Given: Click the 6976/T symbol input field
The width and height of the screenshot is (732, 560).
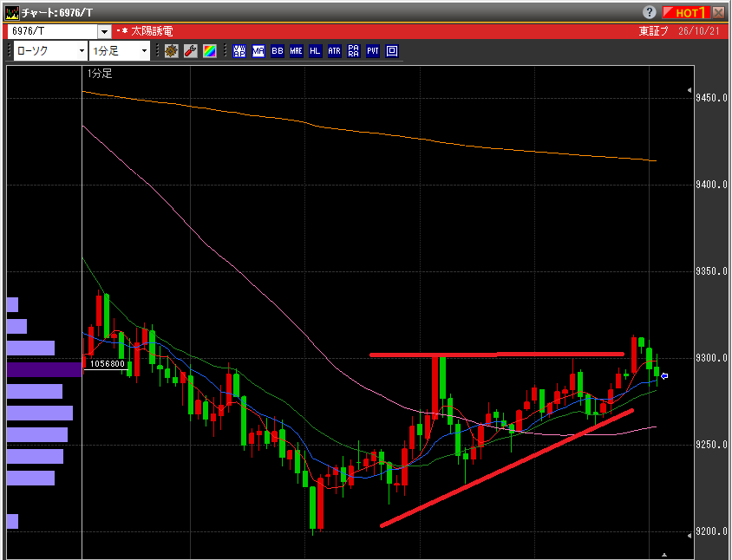Looking at the screenshot, I should [53, 32].
